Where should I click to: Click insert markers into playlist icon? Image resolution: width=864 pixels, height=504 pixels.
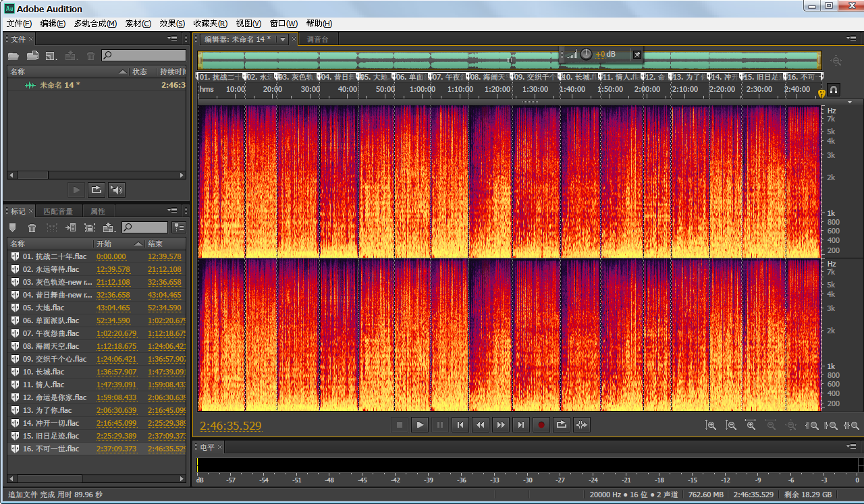[70, 228]
